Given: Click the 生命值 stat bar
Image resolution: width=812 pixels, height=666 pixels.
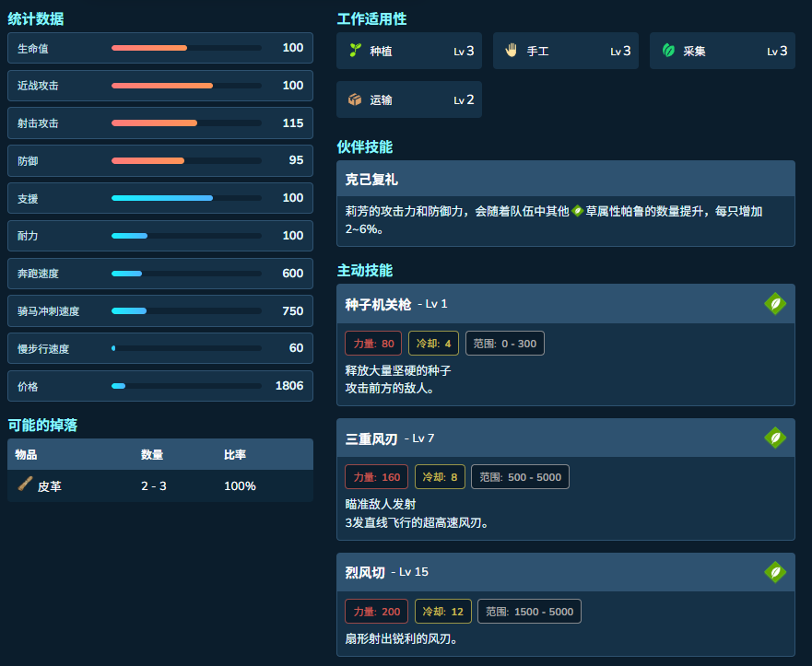Looking at the screenshot, I should coord(186,48).
